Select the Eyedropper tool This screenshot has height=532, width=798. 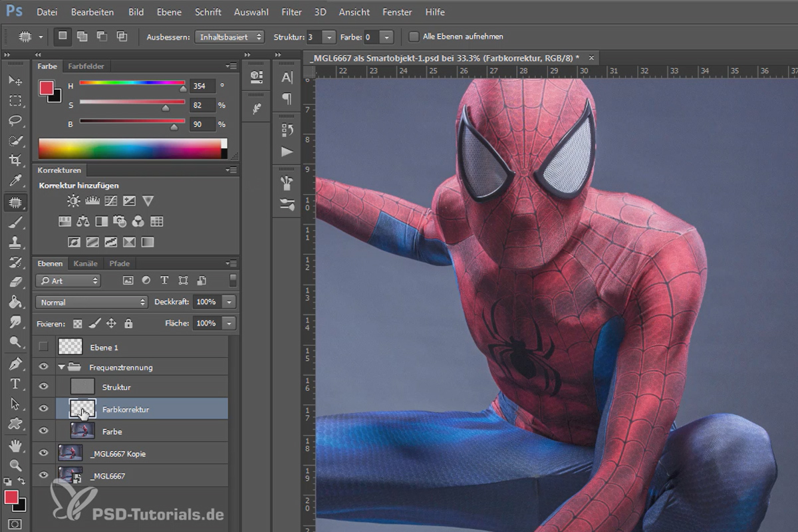15,181
